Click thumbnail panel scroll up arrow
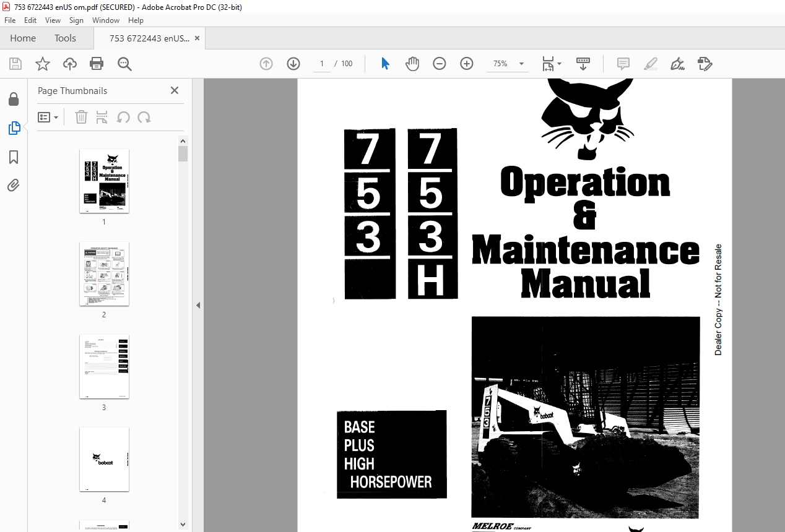The height and width of the screenshot is (532, 785). (x=183, y=141)
